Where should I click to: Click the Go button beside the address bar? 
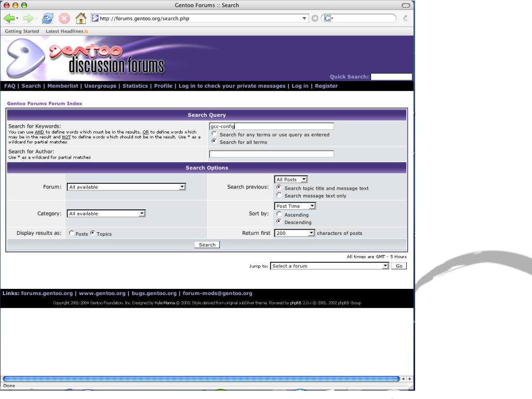pyautogui.click(x=315, y=18)
